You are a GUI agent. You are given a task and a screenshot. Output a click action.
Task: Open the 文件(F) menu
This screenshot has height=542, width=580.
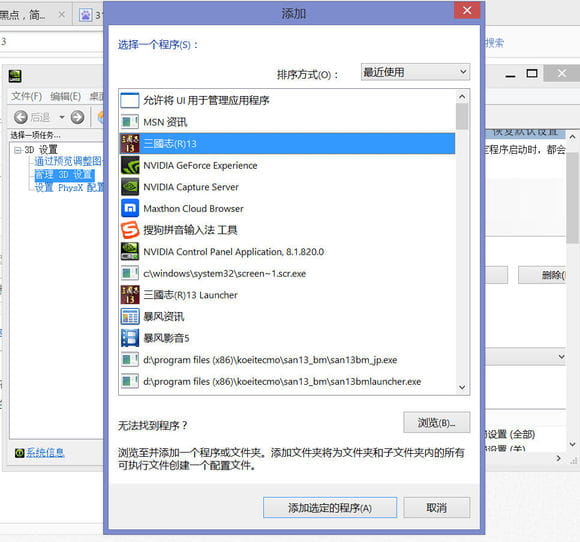point(26,97)
